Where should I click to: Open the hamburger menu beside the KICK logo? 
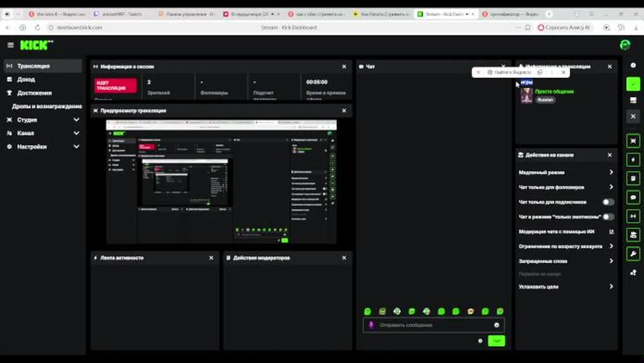coord(11,45)
